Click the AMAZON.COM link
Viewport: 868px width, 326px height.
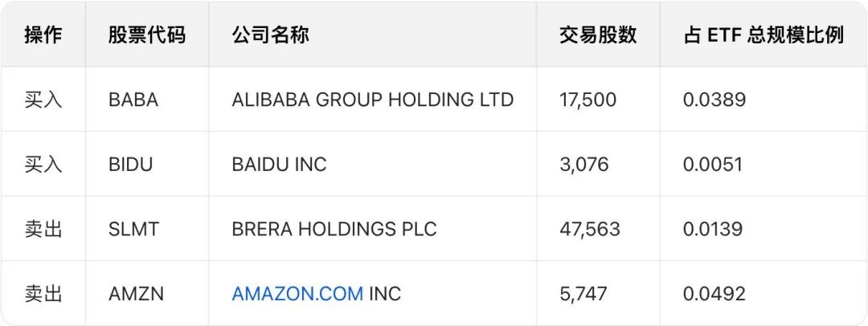pos(297,294)
